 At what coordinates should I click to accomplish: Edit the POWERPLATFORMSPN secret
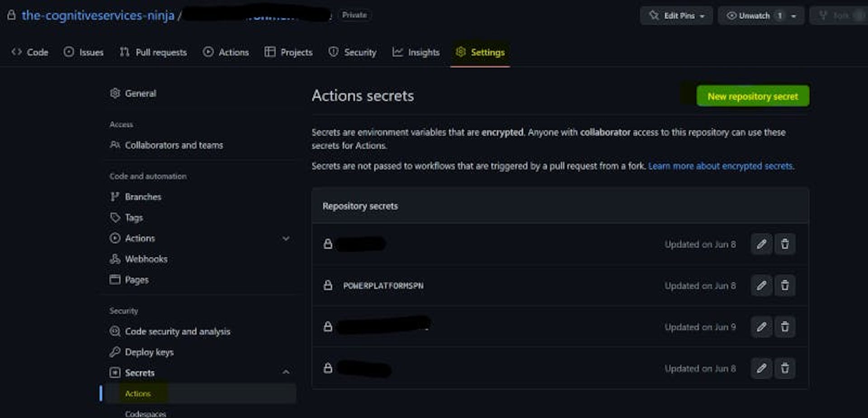[x=762, y=286]
